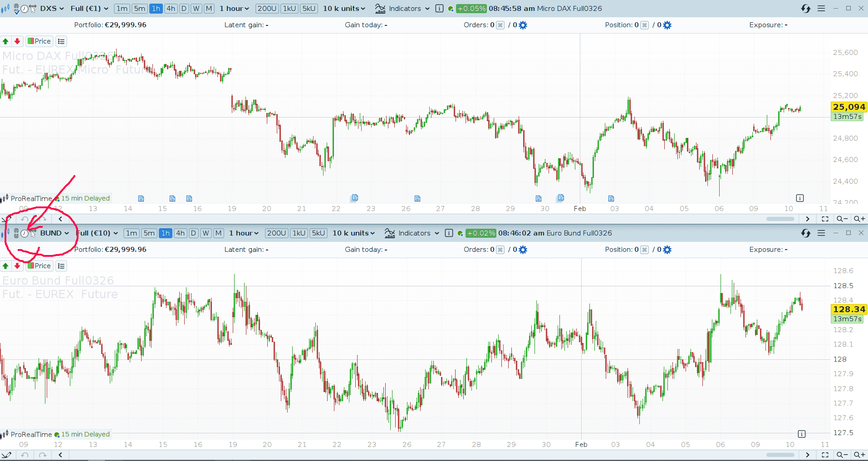Open the hamburger menu of Euro Bund window
The width and height of the screenshot is (868, 461).
click(x=821, y=233)
